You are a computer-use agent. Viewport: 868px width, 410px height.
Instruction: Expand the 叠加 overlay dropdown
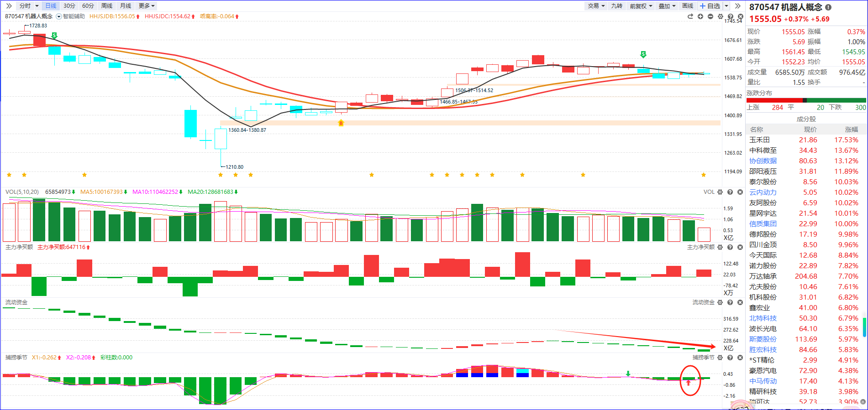(x=667, y=6)
